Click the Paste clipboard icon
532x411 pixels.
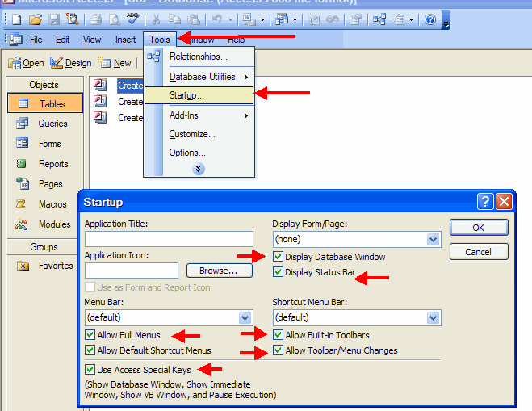pos(194,19)
